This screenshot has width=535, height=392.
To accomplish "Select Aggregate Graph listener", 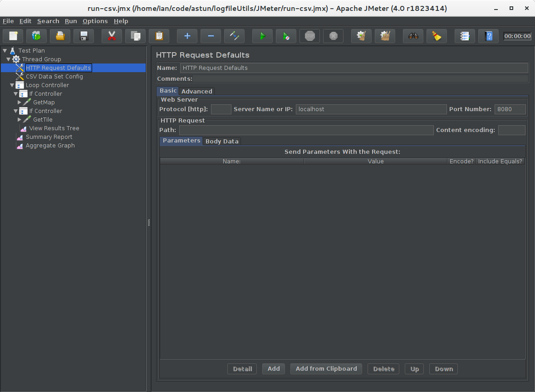I will (50, 145).
